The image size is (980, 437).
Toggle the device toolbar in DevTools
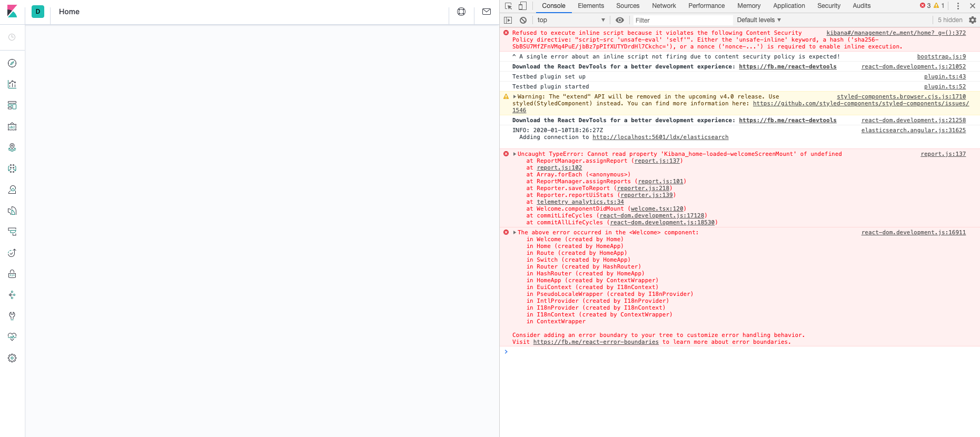pos(522,6)
